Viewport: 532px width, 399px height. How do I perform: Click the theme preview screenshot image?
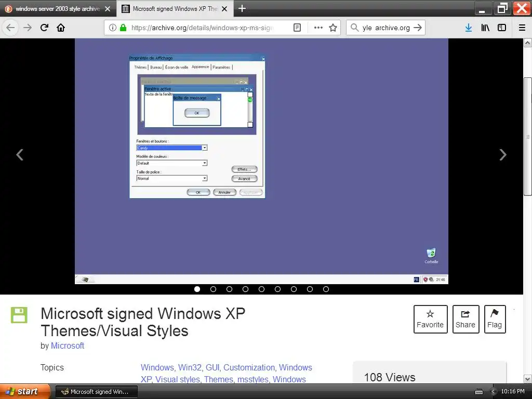tap(261, 161)
